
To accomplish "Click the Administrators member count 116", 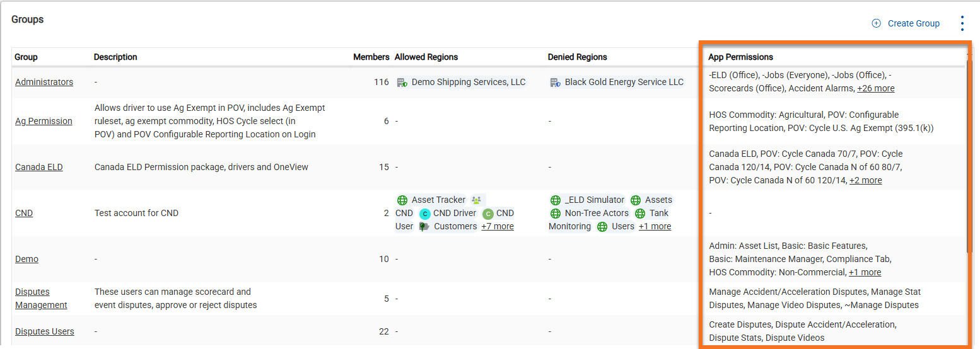I will tap(382, 82).
